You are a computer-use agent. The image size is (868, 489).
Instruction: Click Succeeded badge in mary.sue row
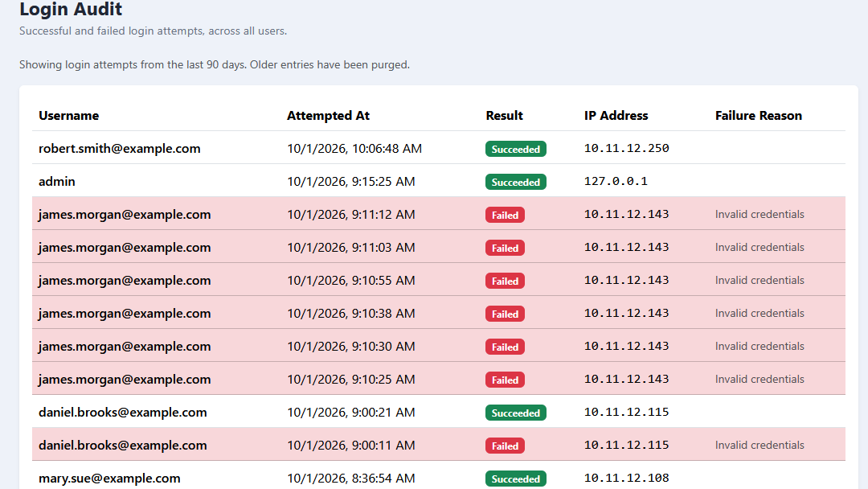[516, 479]
